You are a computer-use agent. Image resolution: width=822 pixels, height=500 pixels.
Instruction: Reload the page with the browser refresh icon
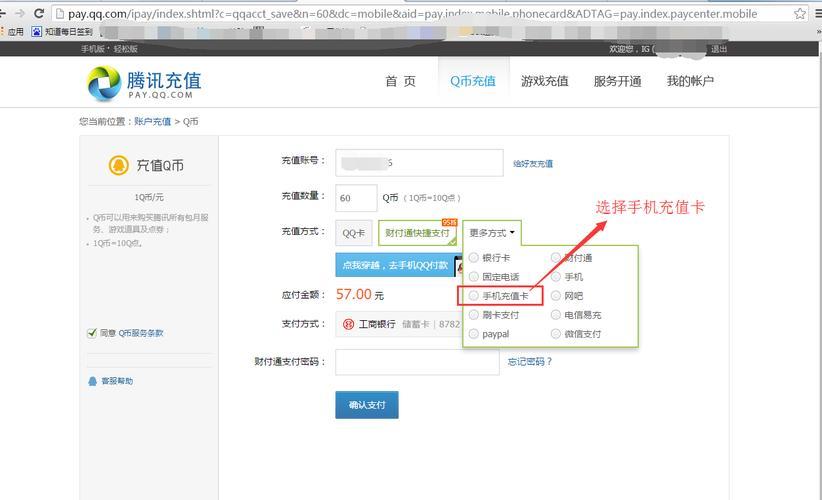39,13
